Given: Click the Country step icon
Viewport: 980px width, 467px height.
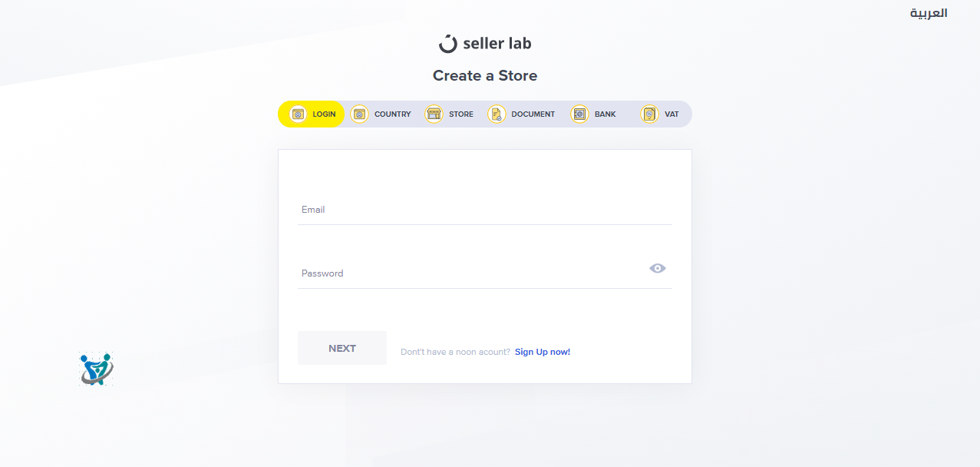Looking at the screenshot, I should (x=359, y=114).
